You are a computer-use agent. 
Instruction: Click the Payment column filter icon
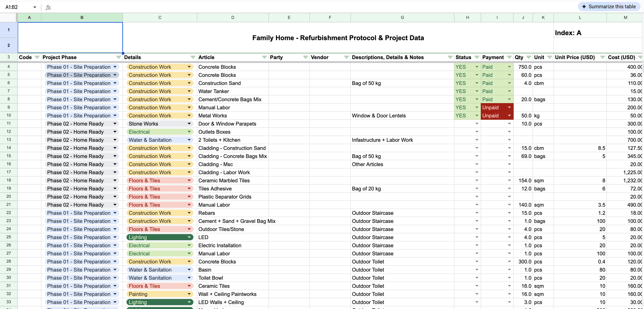[509, 57]
